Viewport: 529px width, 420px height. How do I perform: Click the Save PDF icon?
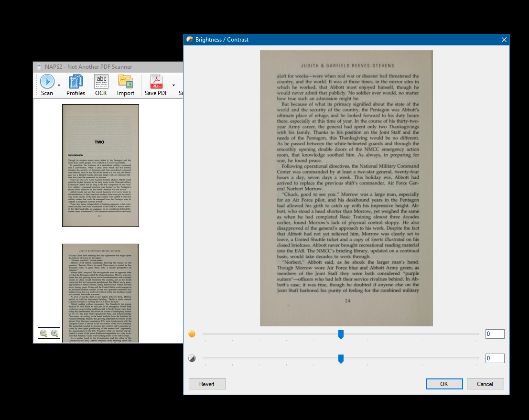pyautogui.click(x=156, y=85)
